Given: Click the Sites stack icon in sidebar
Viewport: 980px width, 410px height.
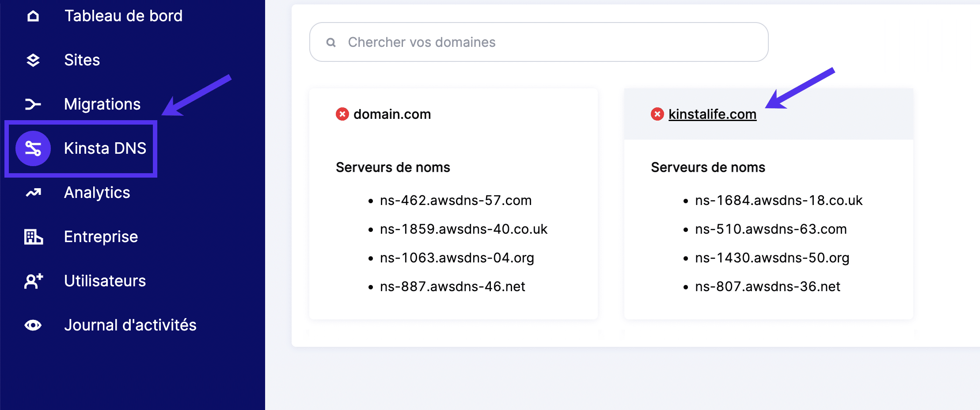Looking at the screenshot, I should [x=33, y=60].
